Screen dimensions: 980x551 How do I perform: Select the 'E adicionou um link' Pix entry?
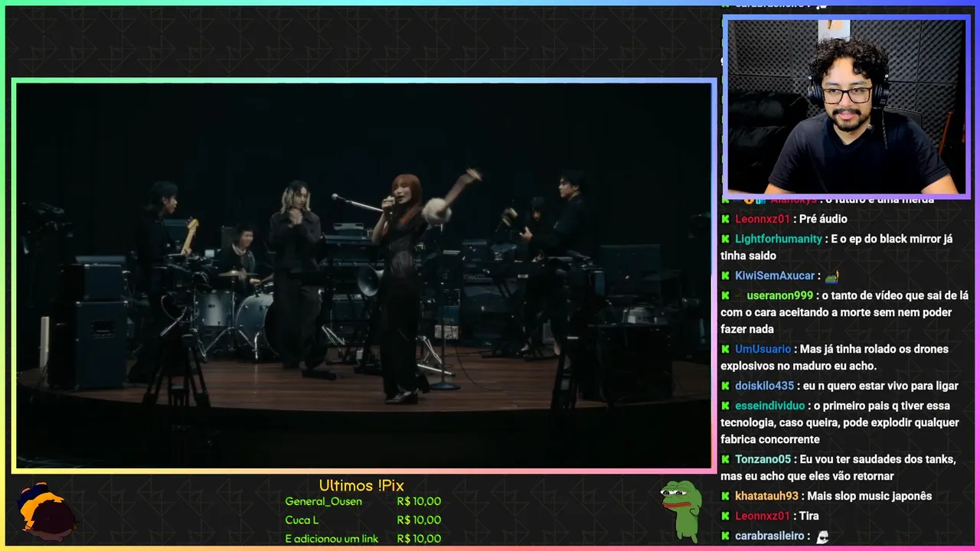332,539
